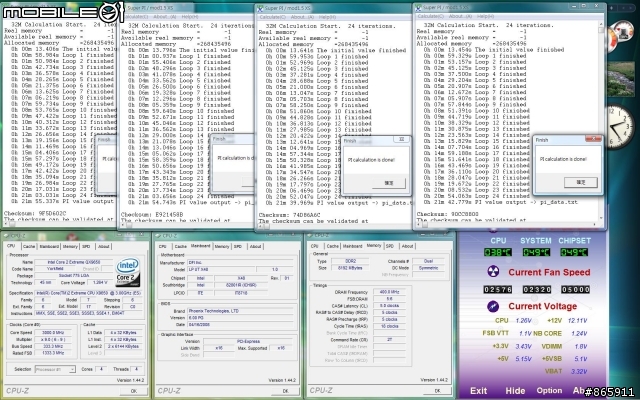Click OK in the CPU-Z Mainboard window
640x400 pixels.
point(285,391)
